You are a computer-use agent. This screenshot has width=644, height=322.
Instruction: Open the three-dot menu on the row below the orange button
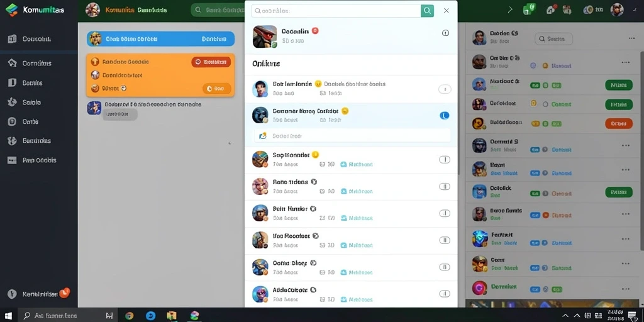(626, 145)
